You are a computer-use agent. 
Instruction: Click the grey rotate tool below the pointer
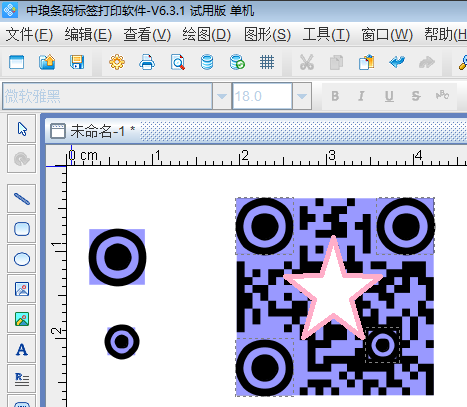[22, 159]
